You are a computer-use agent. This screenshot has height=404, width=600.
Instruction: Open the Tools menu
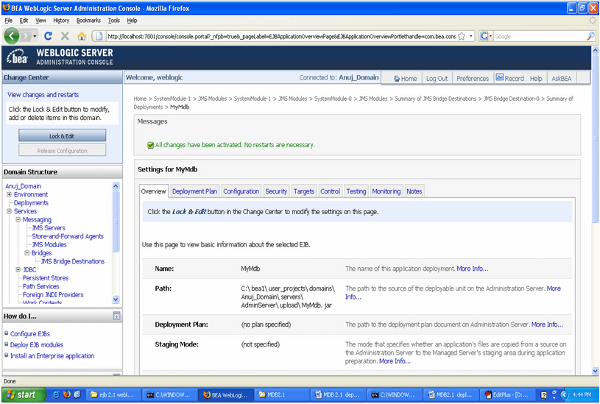click(x=114, y=21)
